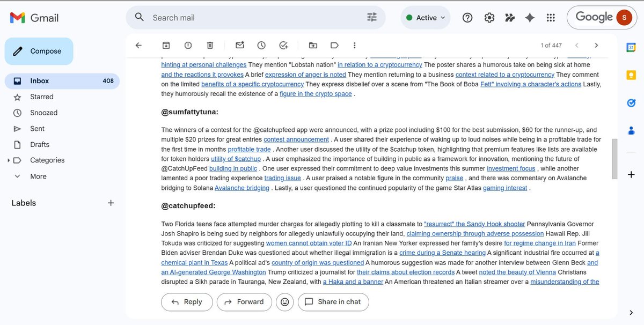Open country of origin was questioned link
The width and height of the screenshot is (644, 325).
coord(318,262)
